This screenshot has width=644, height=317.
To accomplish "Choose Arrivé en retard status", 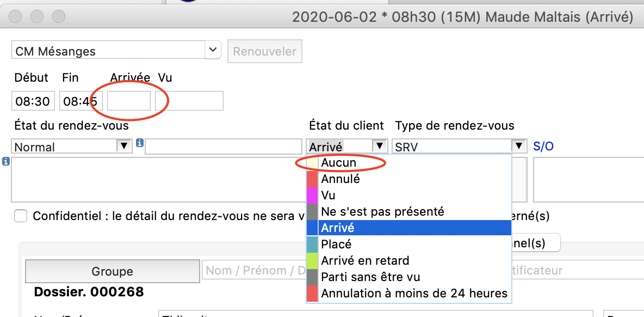I will pyautogui.click(x=365, y=260).
